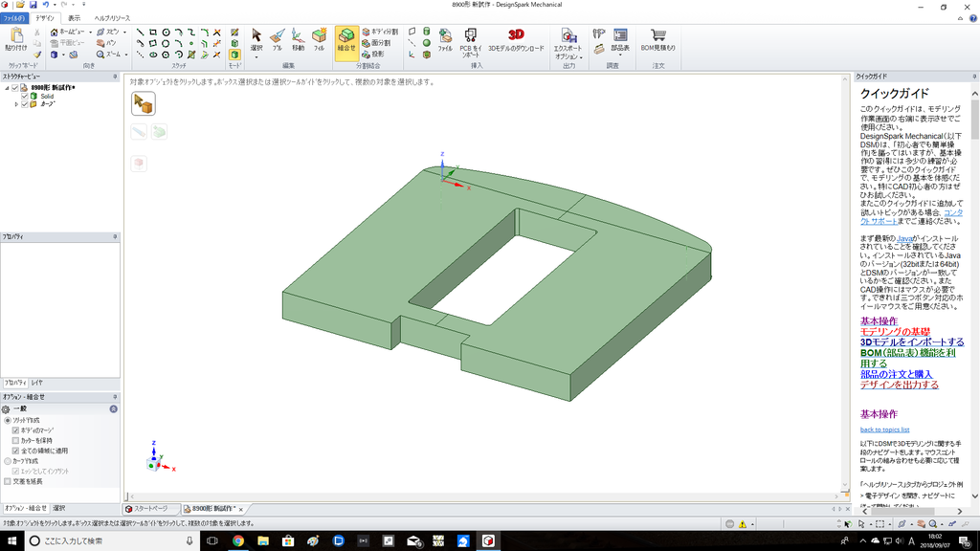Open the ホームビュー dropdown arrow
The image size is (980, 551).
tap(90, 32)
